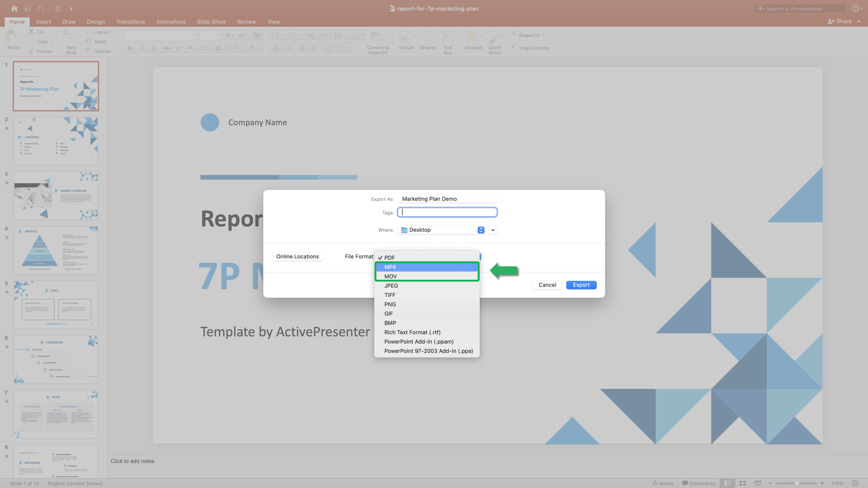Viewport: 868px width, 488px height.
Task: Click Notes button in status bar
Action: 663,483
